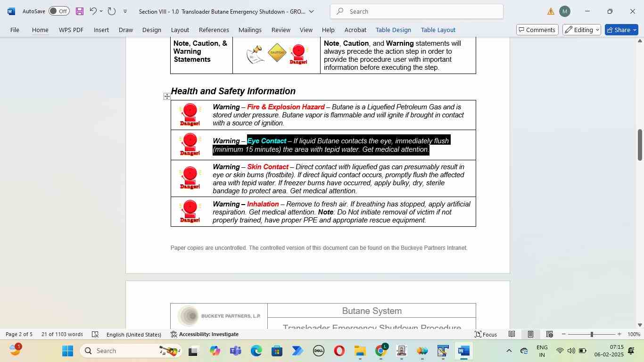Switch to Table Design tab

tap(393, 30)
